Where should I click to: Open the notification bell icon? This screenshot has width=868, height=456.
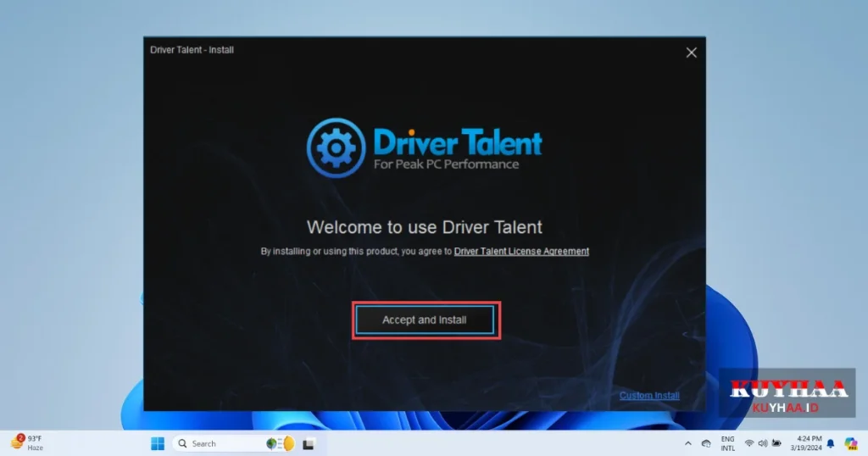pyautogui.click(x=831, y=443)
